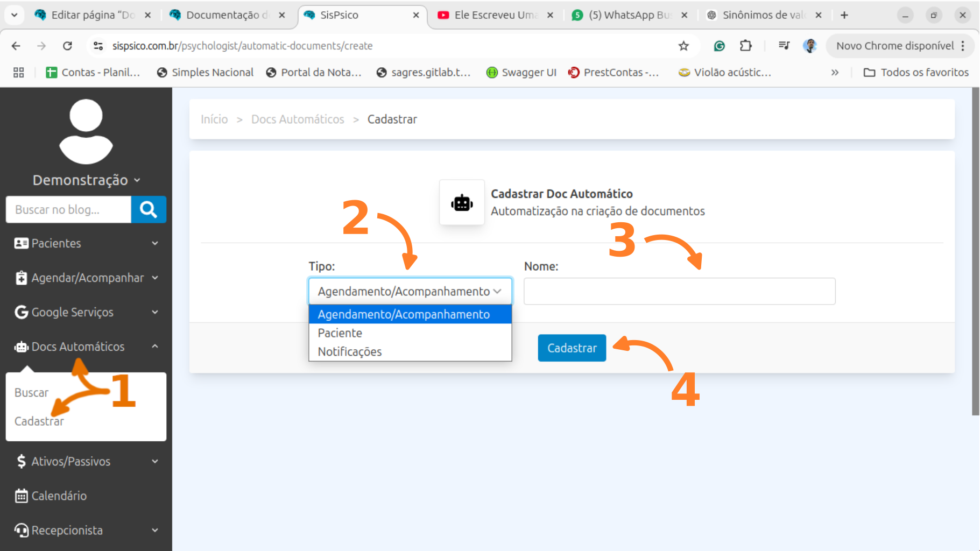Open the Chrome profile avatar
980x551 pixels.
point(809,46)
